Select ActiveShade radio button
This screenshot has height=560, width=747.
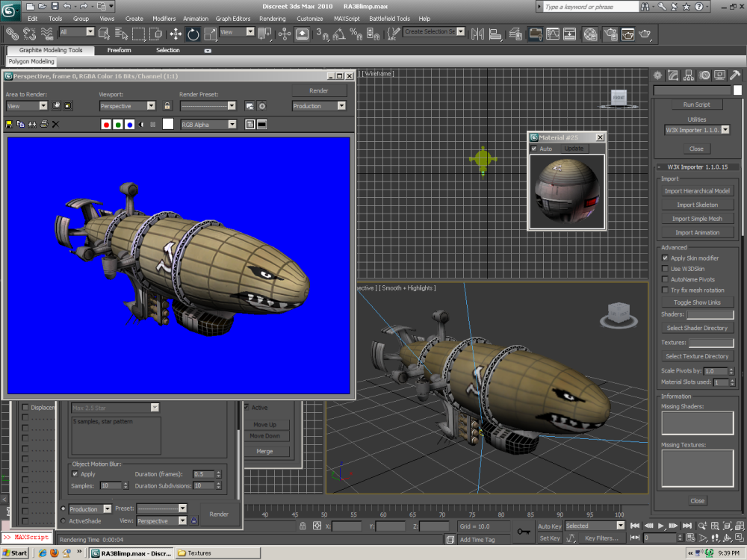[63, 521]
